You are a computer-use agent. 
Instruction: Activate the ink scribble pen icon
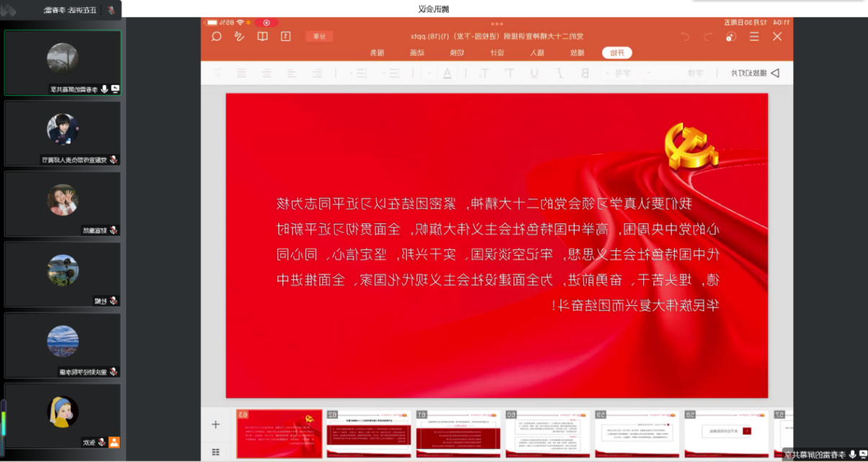pos(239,36)
